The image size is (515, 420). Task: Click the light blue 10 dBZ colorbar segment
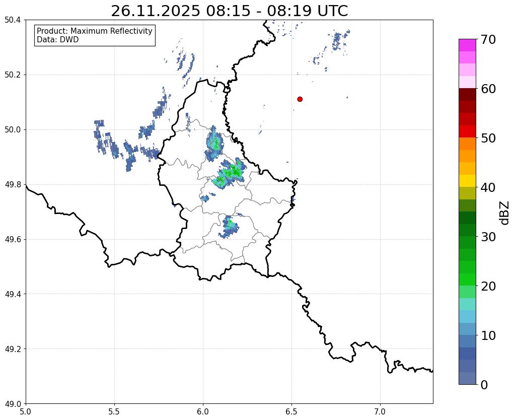[x=467, y=329]
